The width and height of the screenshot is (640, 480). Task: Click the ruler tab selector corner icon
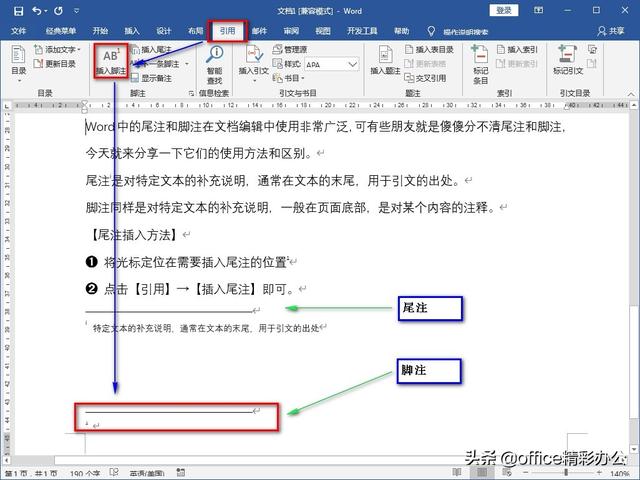(x=6, y=106)
